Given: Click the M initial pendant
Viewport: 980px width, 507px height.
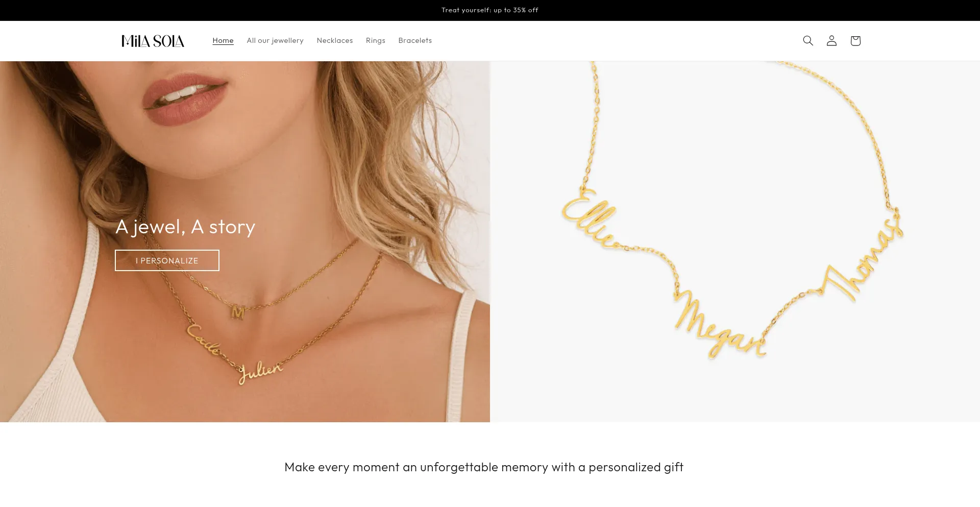Looking at the screenshot, I should tap(238, 311).
